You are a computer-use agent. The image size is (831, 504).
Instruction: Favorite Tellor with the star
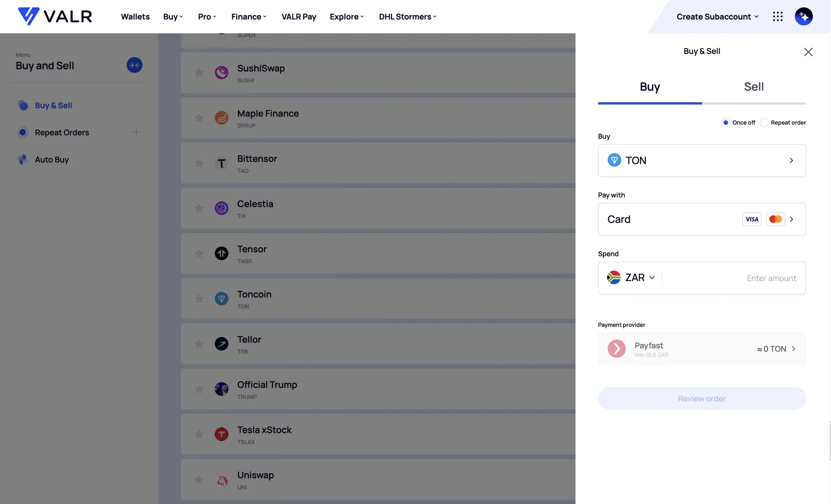click(x=199, y=344)
